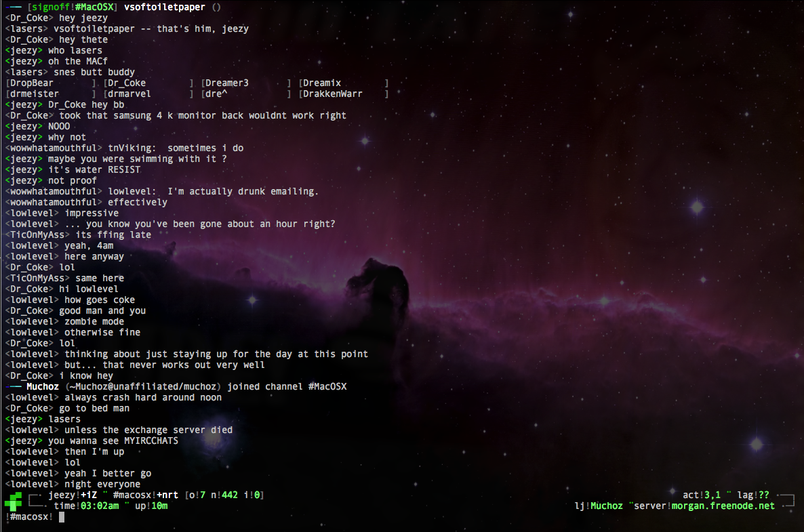The image size is (804, 532).
Task: Select the 'took that samsung 4 k monitor' message
Action: point(203,115)
